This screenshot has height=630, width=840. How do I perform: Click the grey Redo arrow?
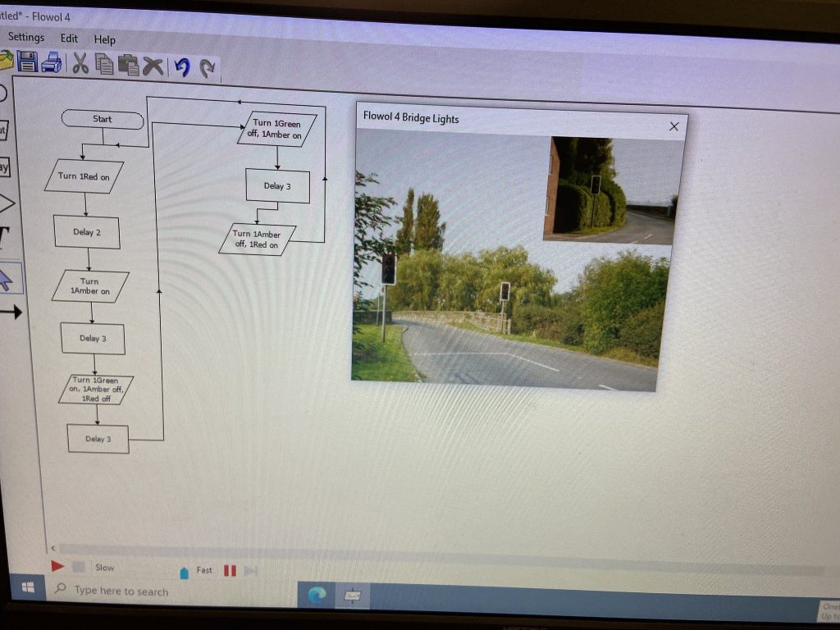coord(208,69)
